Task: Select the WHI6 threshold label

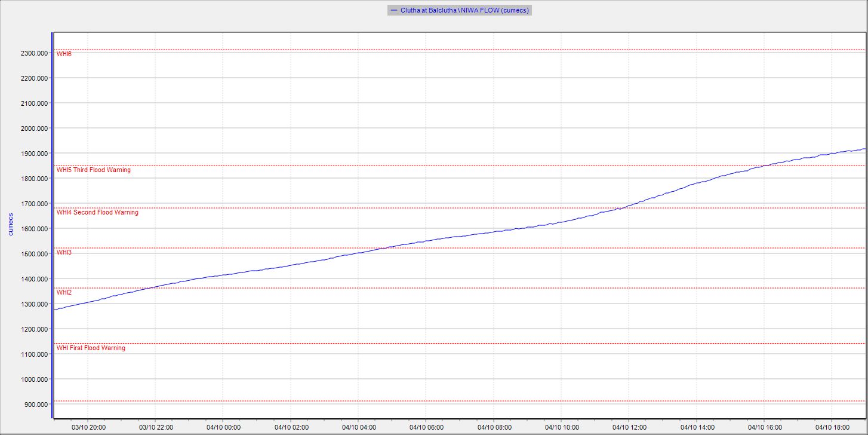Action: point(64,54)
